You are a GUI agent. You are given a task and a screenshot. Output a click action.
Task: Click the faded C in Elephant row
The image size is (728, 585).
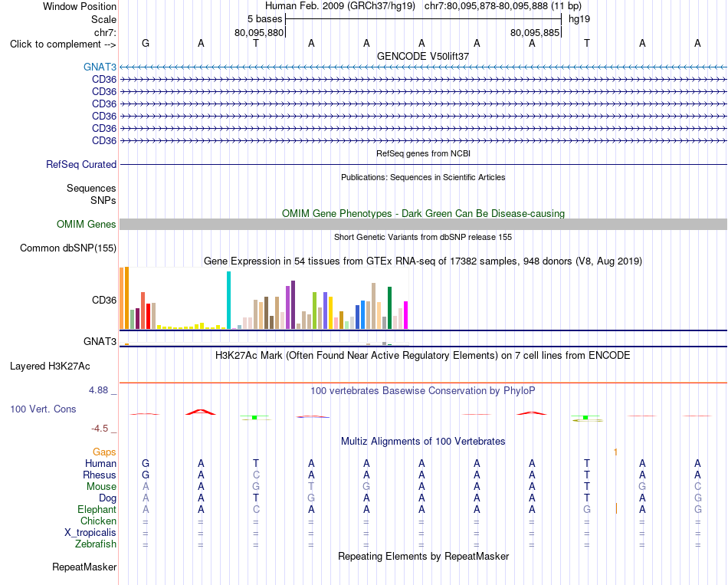(256, 509)
